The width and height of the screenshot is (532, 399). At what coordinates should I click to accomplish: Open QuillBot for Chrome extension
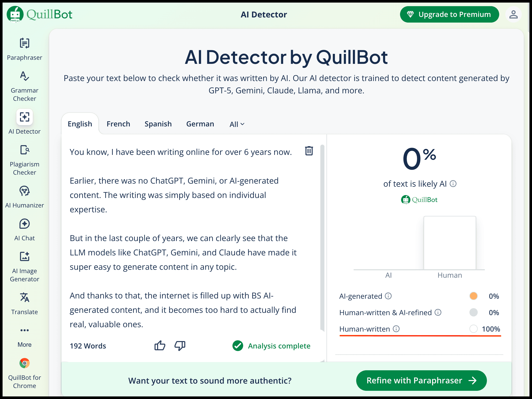25,373
